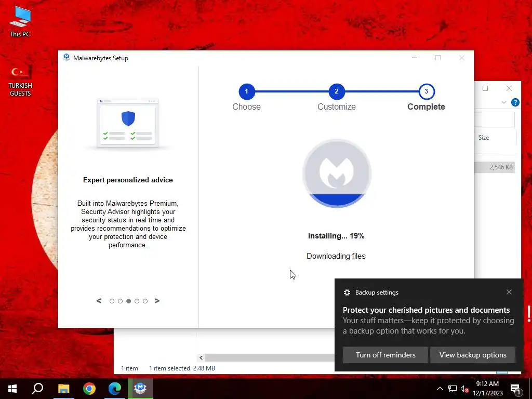
Task: Open the clock showing 9:12 AM
Action: pyautogui.click(x=487, y=389)
